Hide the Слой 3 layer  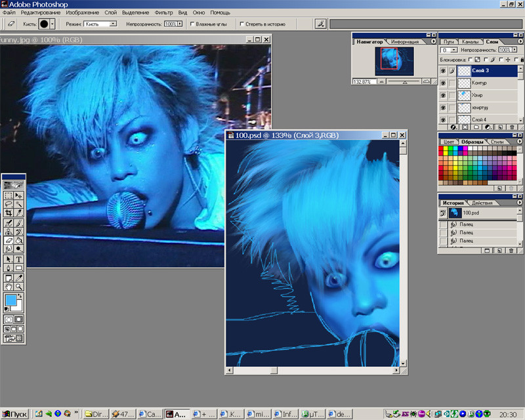click(x=443, y=71)
